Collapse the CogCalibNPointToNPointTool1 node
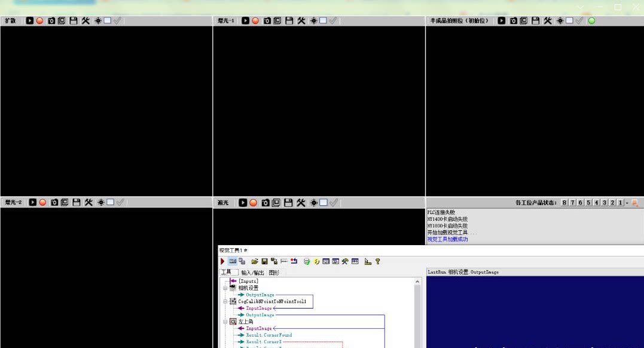644x348 pixels. (225, 301)
